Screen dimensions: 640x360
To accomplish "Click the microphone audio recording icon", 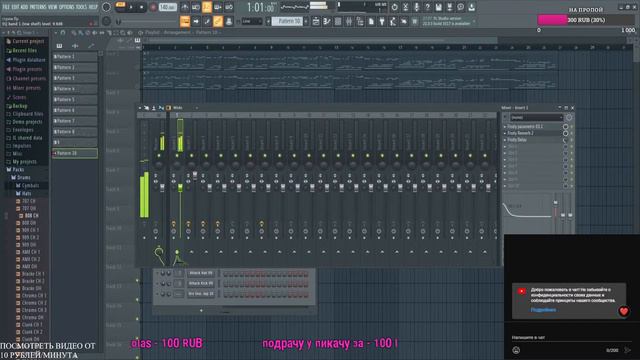I will (x=416, y=7).
